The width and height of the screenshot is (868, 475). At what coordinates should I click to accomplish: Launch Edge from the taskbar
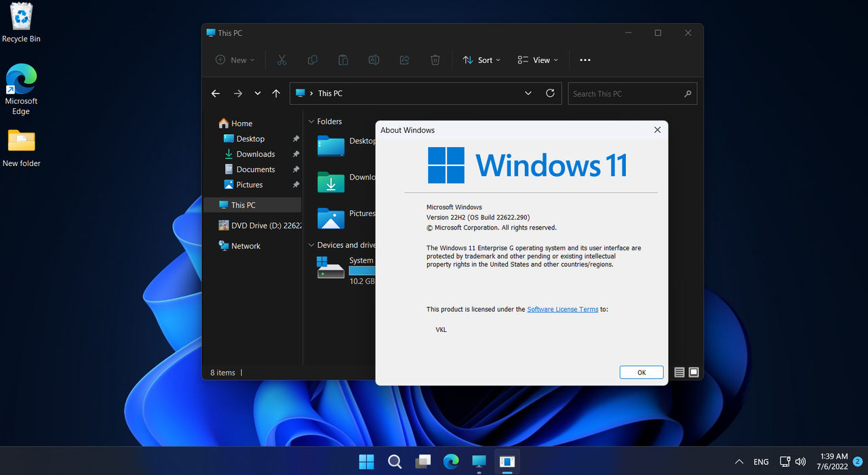coord(451,461)
